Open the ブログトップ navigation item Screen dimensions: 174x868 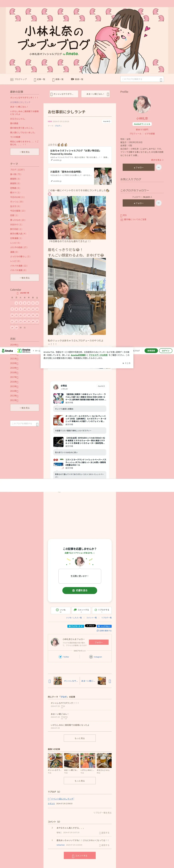pyautogui.click(x=18, y=79)
